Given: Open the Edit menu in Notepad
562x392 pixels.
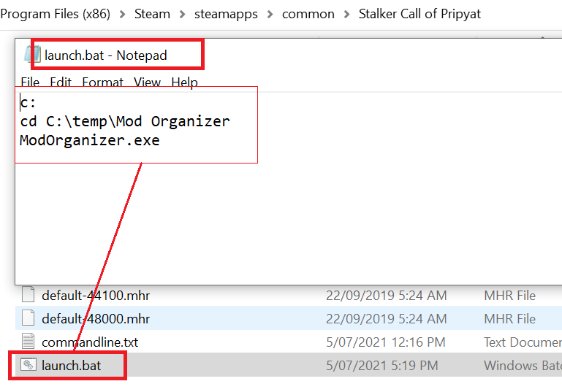Looking at the screenshot, I should click(61, 82).
